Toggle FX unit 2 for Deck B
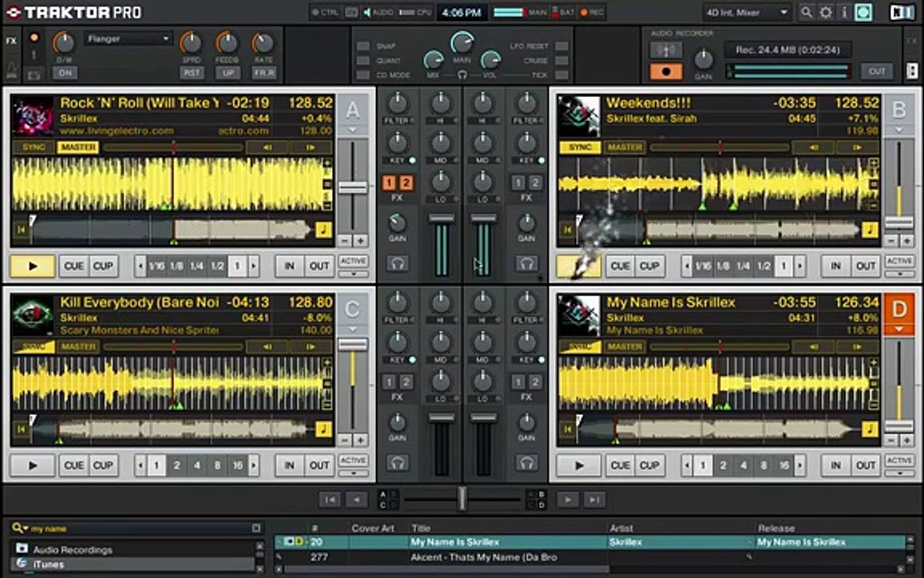 (534, 183)
